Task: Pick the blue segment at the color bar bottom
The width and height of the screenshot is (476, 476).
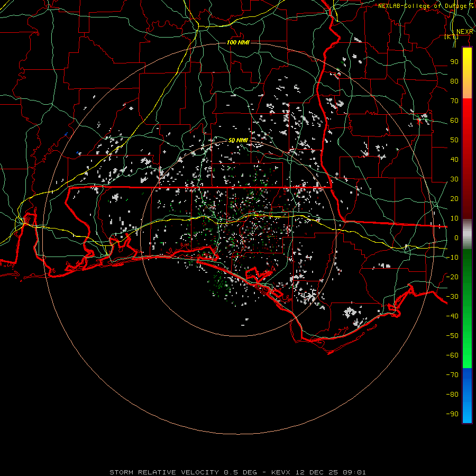Action: [467, 395]
